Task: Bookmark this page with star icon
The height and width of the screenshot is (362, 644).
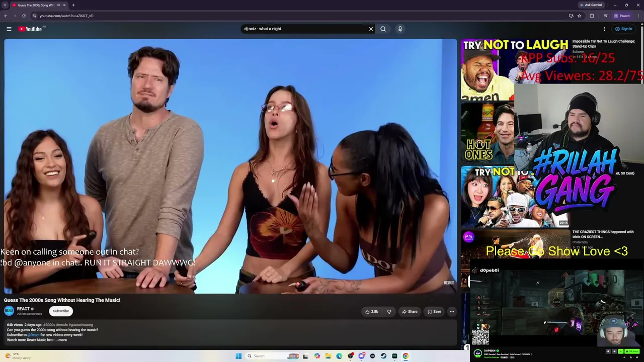Action: (579, 16)
